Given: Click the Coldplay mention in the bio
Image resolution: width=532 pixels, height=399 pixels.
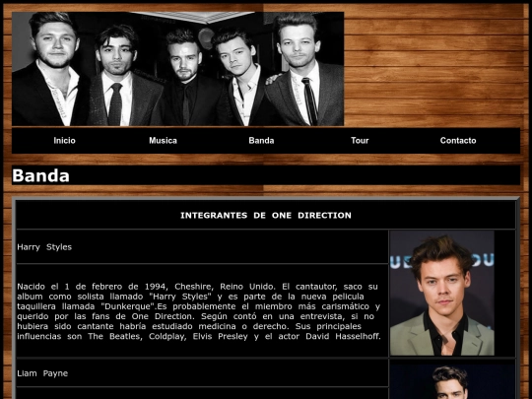Looking at the screenshot, I should tap(167, 336).
